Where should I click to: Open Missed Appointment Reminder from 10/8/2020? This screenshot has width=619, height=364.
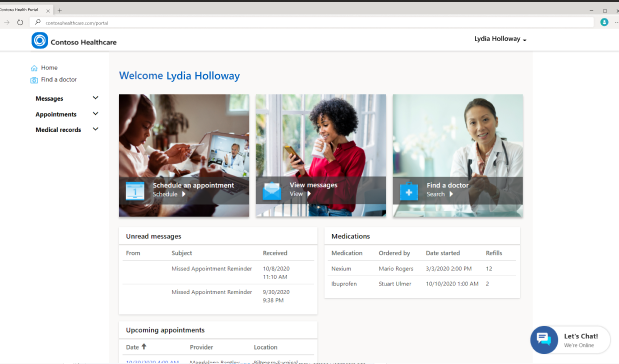click(x=212, y=268)
